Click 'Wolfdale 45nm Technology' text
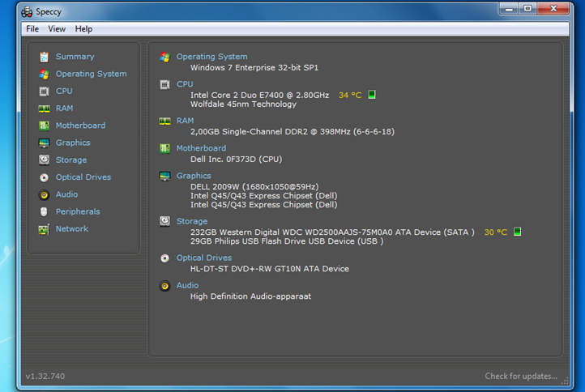585x392 pixels. [243, 104]
